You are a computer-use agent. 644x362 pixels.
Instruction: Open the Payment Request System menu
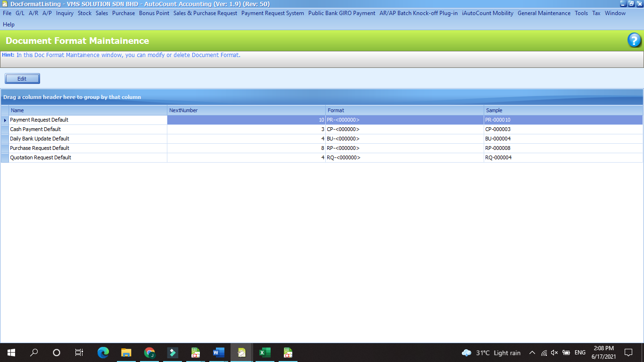click(272, 13)
